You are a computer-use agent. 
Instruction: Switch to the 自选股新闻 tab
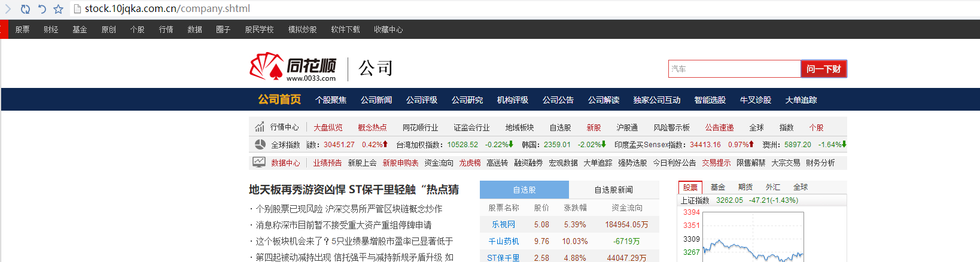(613, 190)
